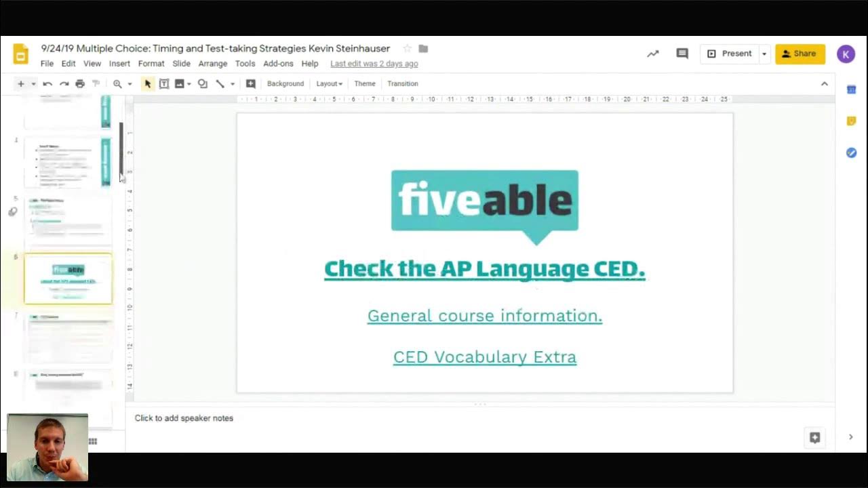Open the Theme panel

pos(365,84)
